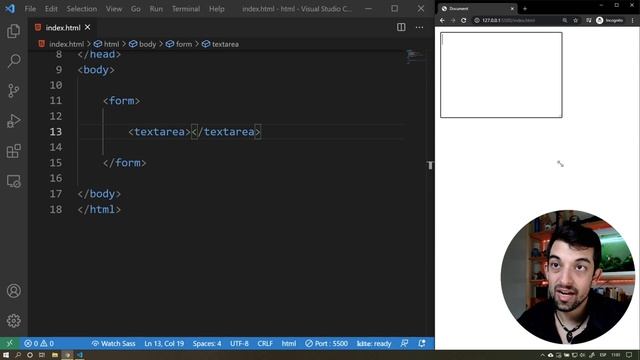Viewport: 640px width, 360px height.
Task: Open the Source Control view
Action: pyautogui.click(x=13, y=91)
